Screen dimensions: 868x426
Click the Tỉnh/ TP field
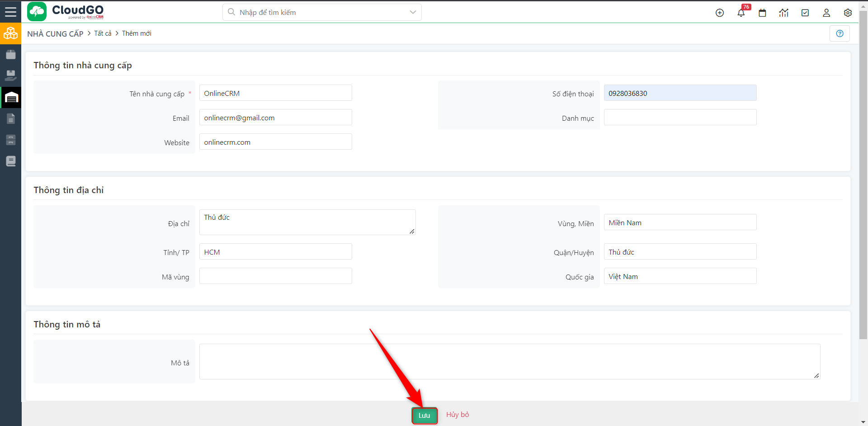tap(275, 252)
